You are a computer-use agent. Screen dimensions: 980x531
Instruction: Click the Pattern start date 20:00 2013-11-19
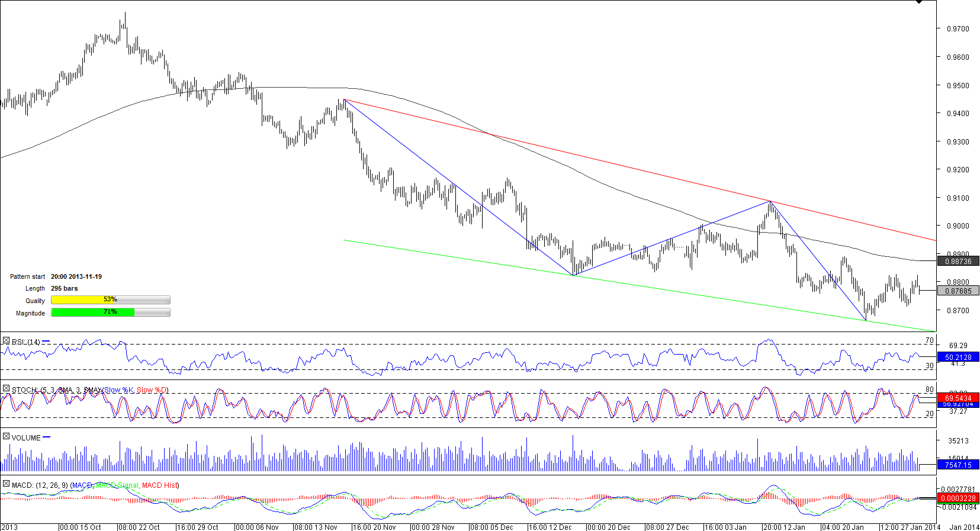click(x=76, y=276)
